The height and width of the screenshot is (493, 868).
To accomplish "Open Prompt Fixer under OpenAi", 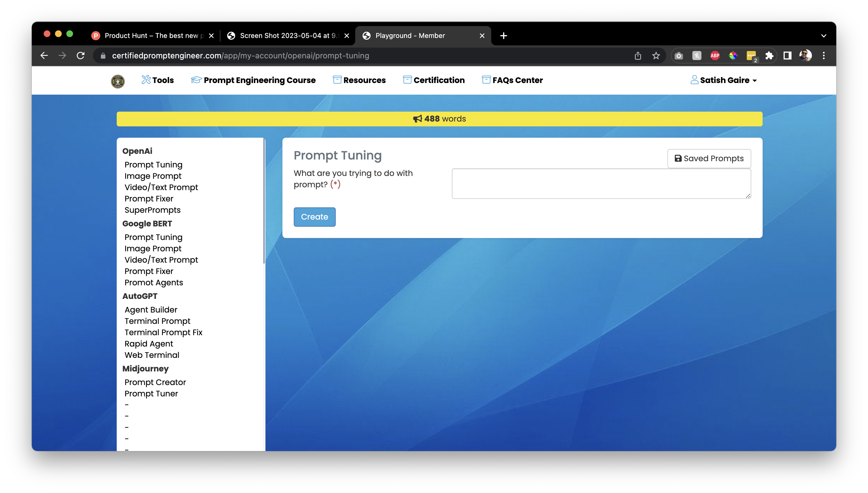I will [x=149, y=199].
